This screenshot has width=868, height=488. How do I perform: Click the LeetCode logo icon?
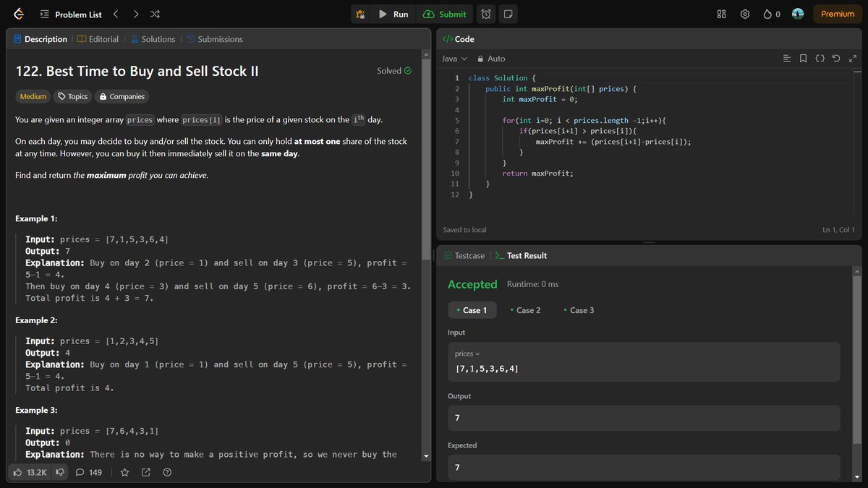click(19, 14)
